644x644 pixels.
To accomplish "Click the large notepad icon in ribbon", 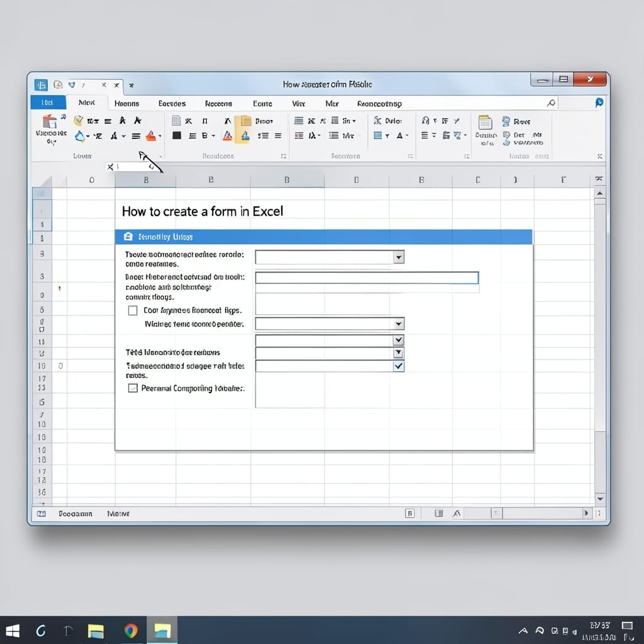I will point(485,123).
